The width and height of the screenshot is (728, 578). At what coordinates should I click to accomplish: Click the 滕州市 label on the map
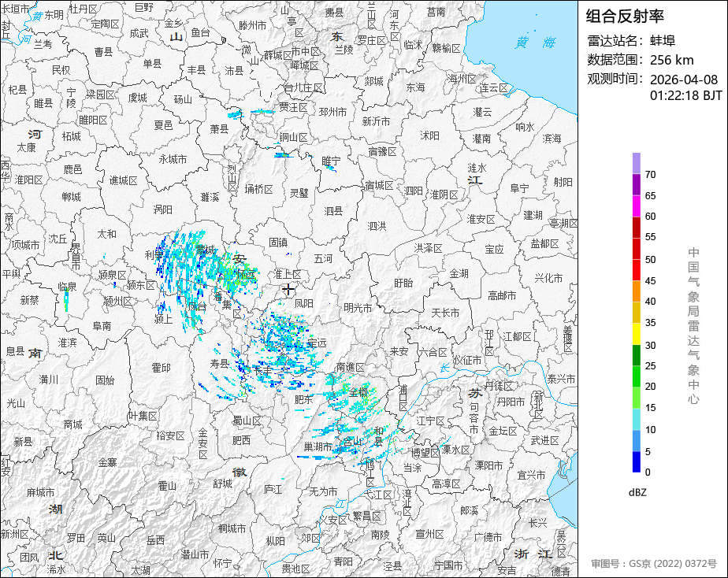(253, 25)
